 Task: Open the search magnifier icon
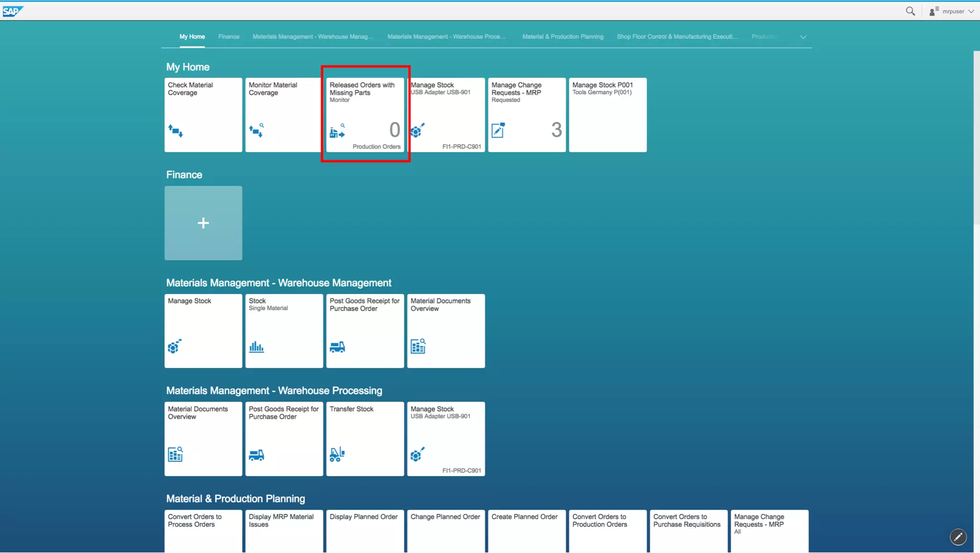[910, 11]
